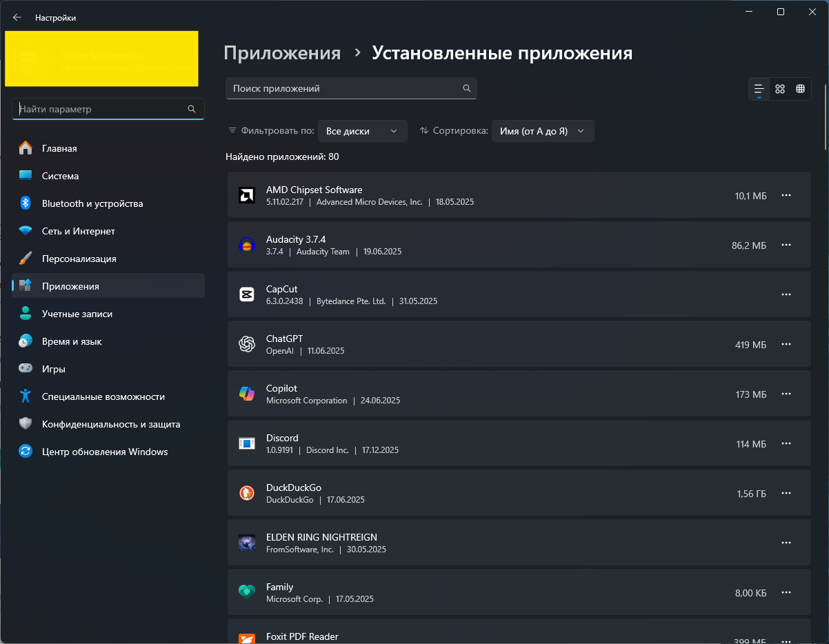This screenshot has height=644, width=829.
Task: Click the magnifier icon in Поиск приложений
Action: point(467,88)
